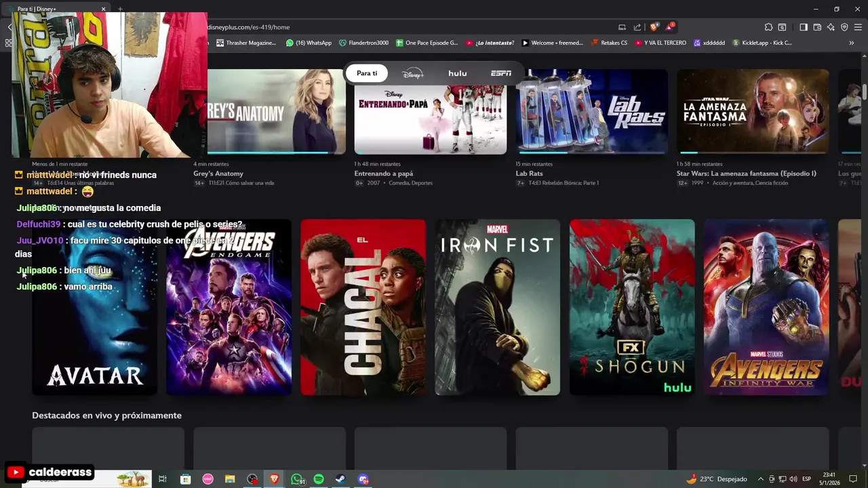Open the Brave VPN shield icon
The height and width of the screenshot is (488, 868).
coord(844,27)
